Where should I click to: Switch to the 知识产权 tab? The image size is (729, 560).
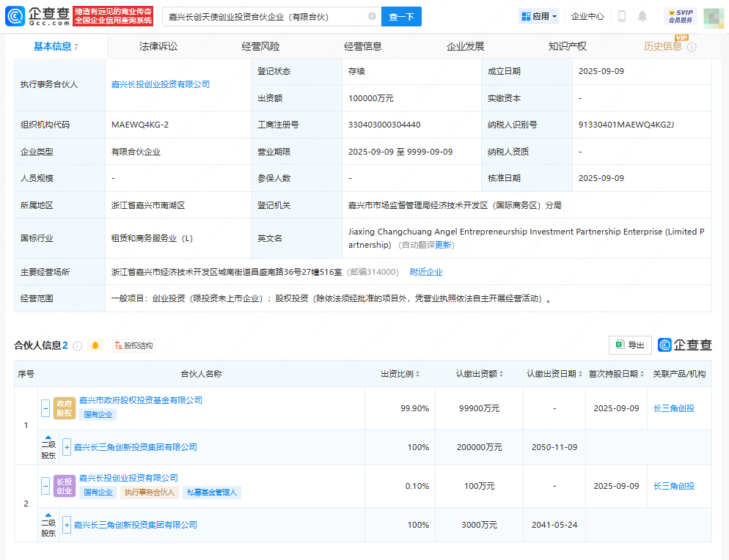tap(568, 46)
